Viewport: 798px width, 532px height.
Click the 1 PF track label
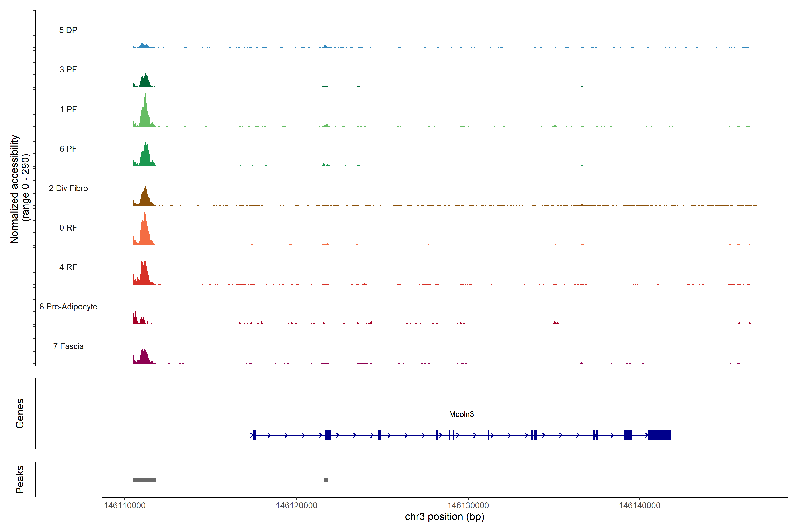click(68, 109)
